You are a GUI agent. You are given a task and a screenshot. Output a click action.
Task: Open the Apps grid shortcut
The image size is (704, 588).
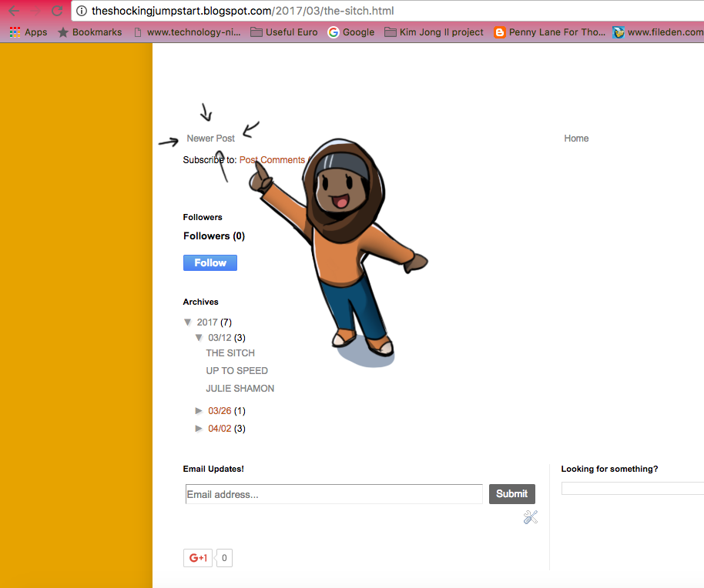point(28,32)
